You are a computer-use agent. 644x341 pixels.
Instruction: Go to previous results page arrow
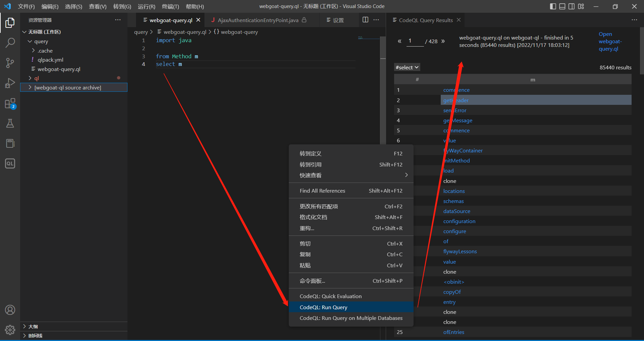pos(399,41)
